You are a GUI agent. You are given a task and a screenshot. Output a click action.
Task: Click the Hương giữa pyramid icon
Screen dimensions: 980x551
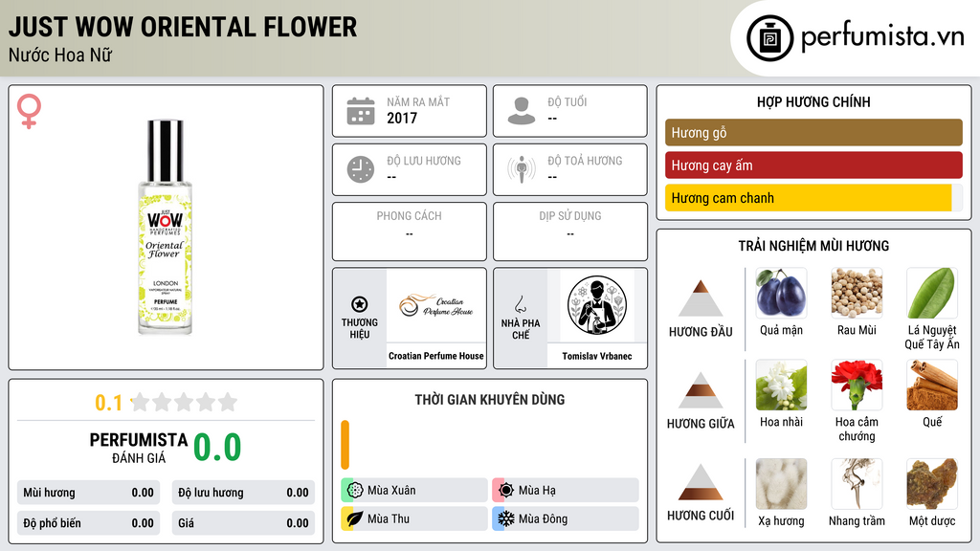click(x=701, y=390)
